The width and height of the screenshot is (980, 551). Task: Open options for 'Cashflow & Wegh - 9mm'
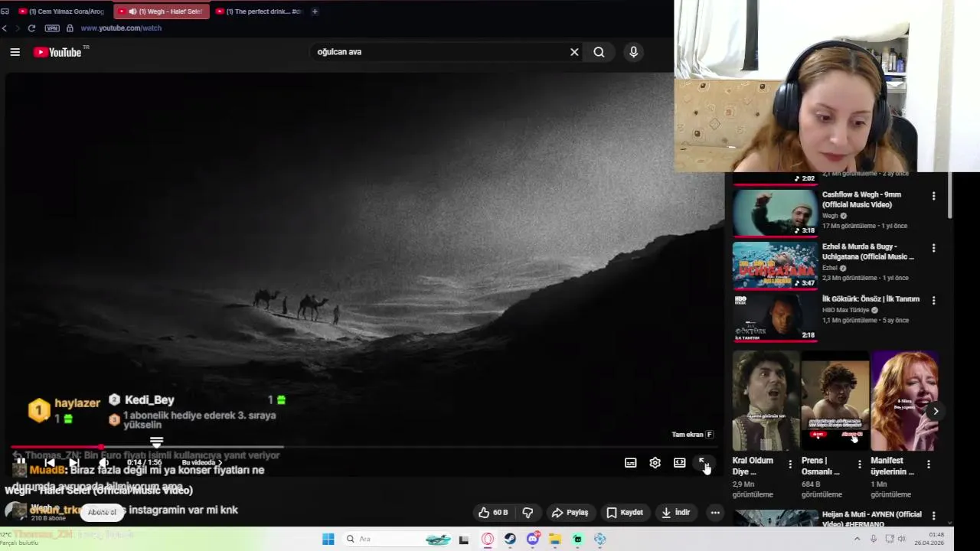pos(933,196)
